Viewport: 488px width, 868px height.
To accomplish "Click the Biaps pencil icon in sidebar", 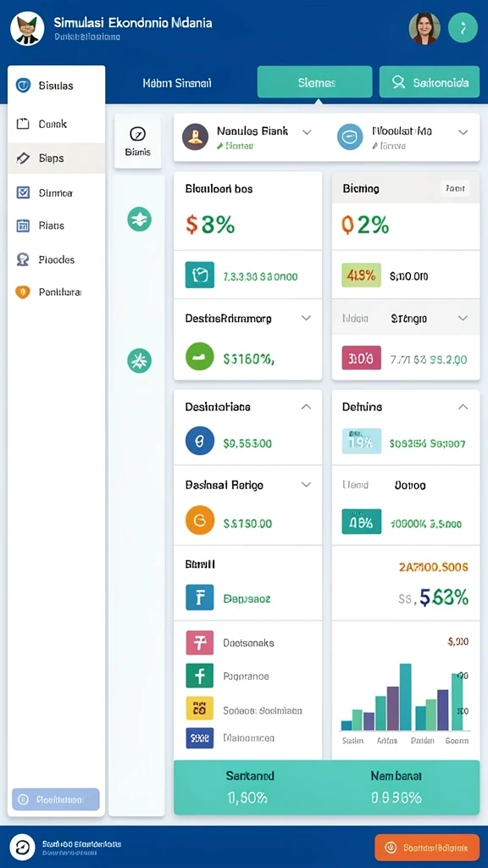I will pos(23,159).
